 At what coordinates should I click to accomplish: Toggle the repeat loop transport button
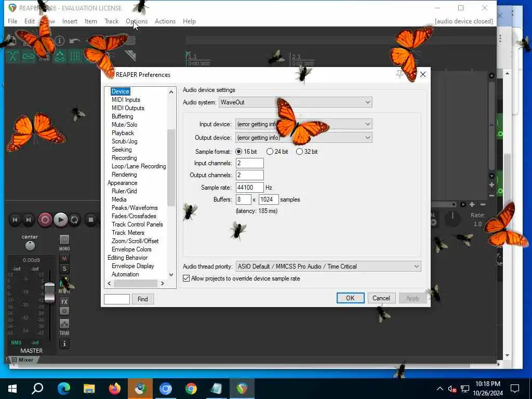[74, 220]
